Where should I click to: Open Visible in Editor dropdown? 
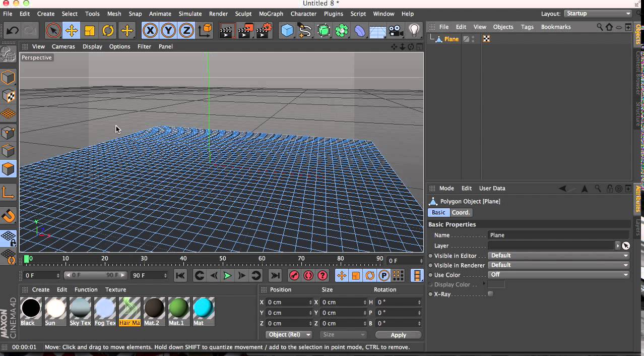coord(559,256)
